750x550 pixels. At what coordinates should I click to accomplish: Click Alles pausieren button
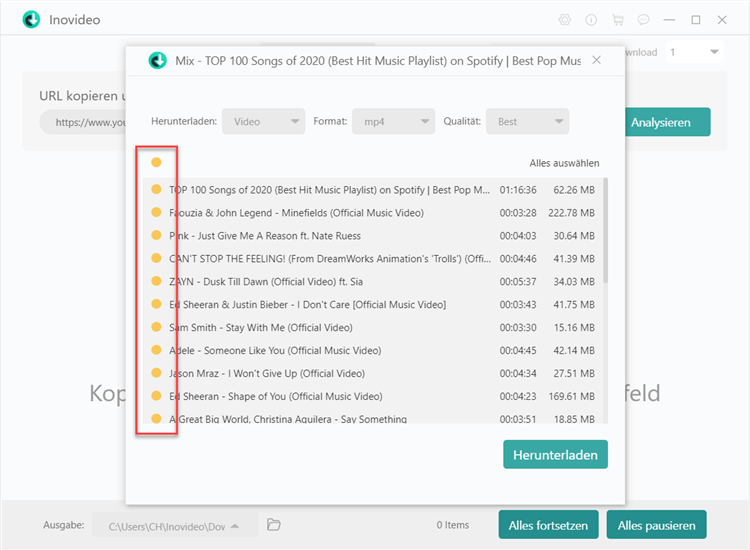click(x=656, y=525)
